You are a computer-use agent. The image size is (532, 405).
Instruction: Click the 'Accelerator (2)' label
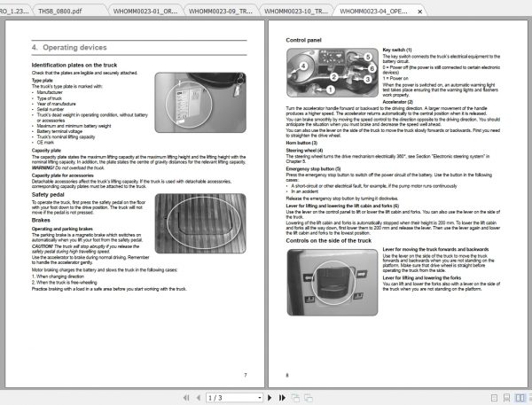point(397,102)
